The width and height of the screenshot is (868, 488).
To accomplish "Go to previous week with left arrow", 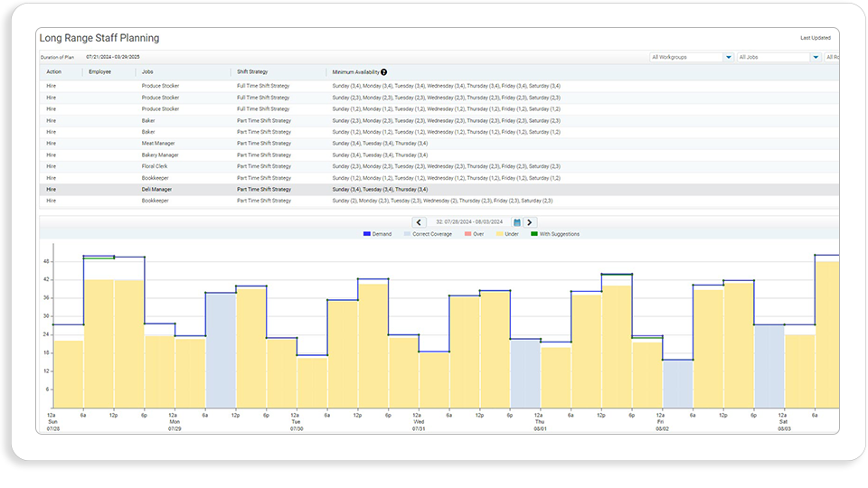I will [419, 222].
